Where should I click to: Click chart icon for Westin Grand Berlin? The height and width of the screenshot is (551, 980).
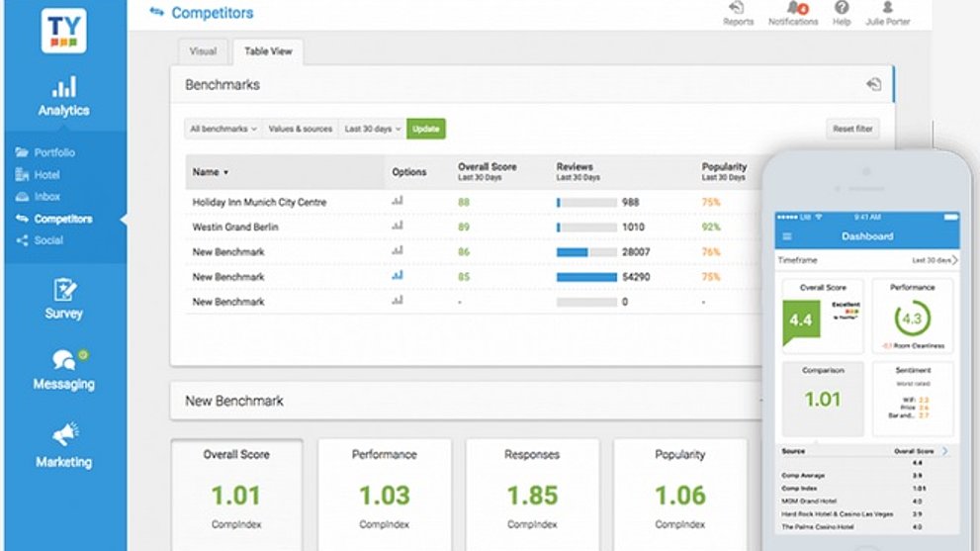click(398, 226)
